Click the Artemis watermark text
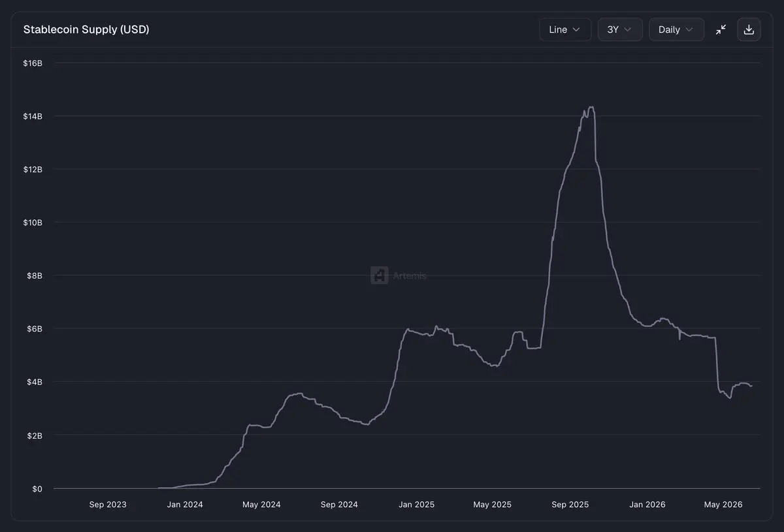Viewport: 784px width, 532px height. point(409,276)
